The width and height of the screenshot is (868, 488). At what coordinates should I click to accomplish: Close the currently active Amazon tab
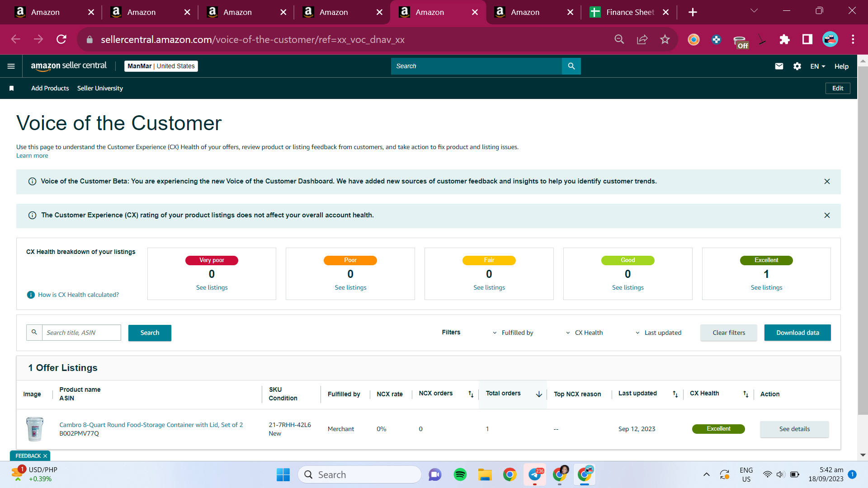click(475, 12)
